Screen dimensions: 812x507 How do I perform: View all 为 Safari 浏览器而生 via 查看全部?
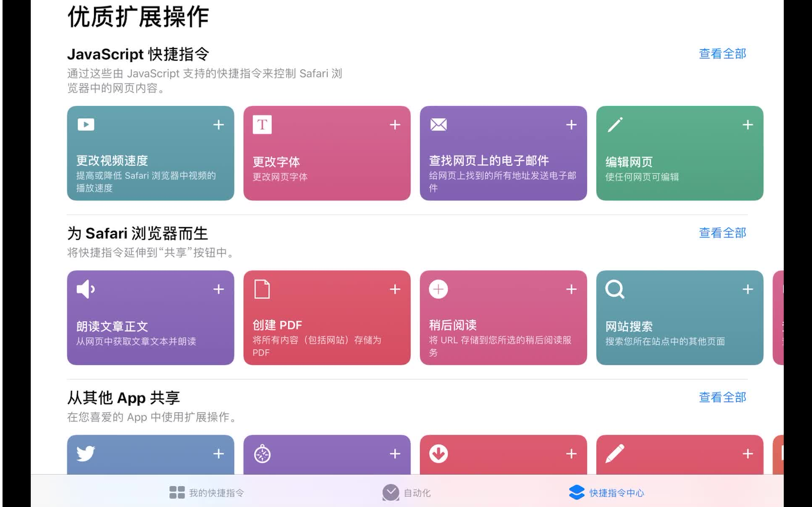tap(723, 233)
